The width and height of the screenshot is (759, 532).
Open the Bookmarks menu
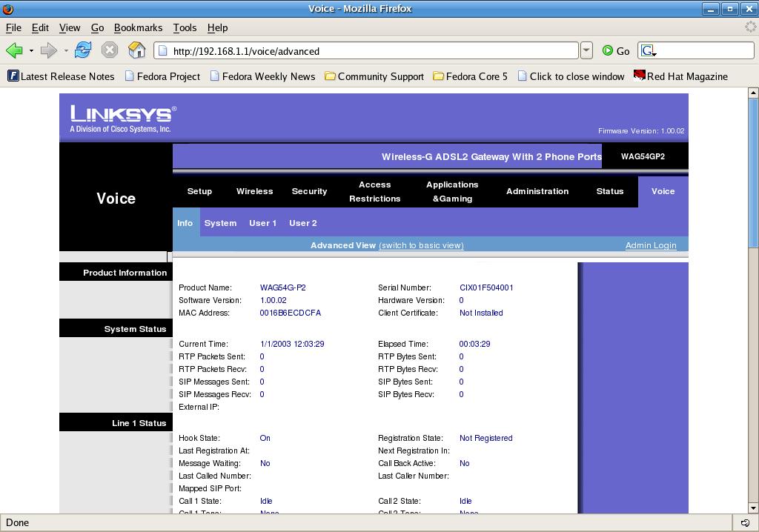[138, 27]
